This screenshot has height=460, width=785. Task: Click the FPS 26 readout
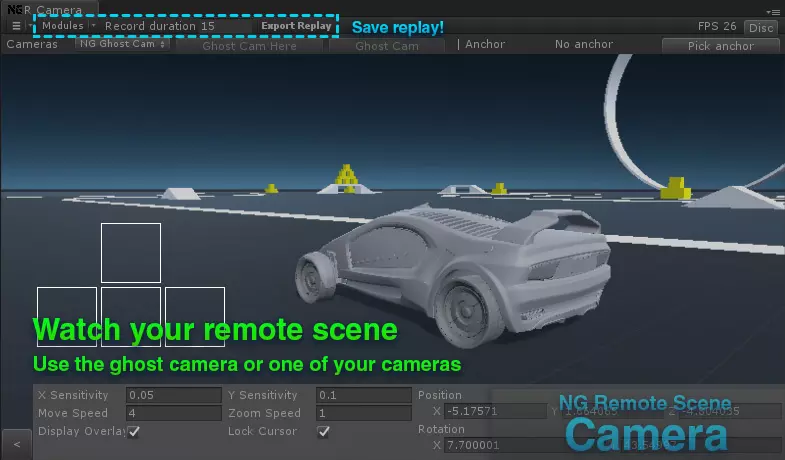pyautogui.click(x=717, y=26)
